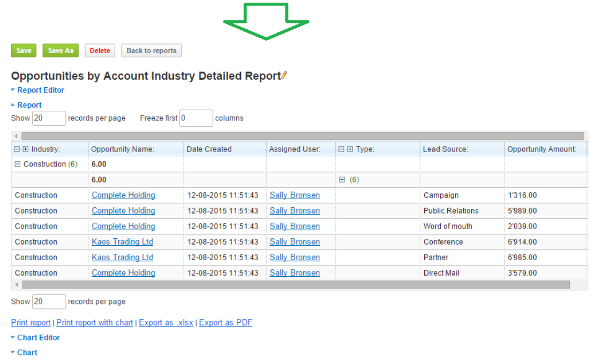Open the Export as PDF link

coord(225,322)
